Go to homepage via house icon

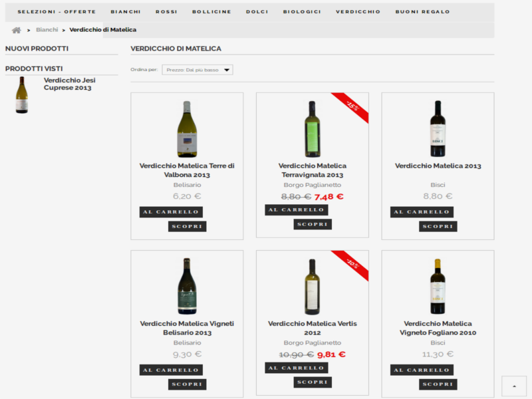pos(16,30)
